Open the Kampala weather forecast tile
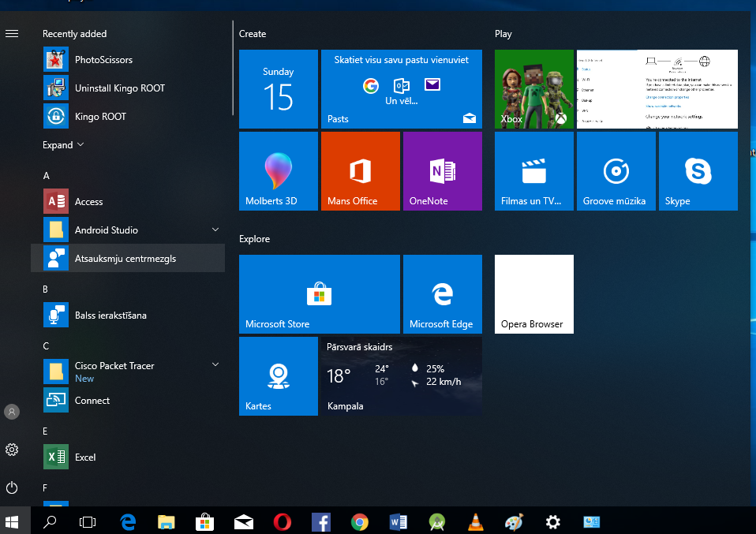The image size is (756, 534). tap(401, 376)
